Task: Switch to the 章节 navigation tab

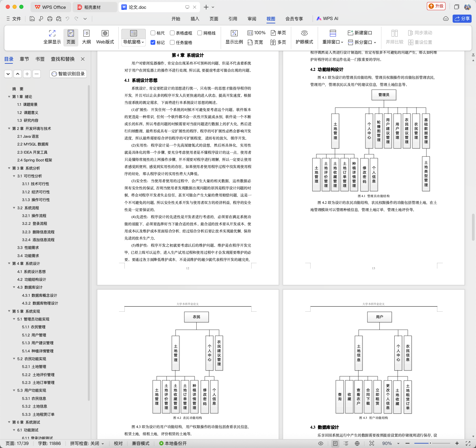Action: [24, 59]
